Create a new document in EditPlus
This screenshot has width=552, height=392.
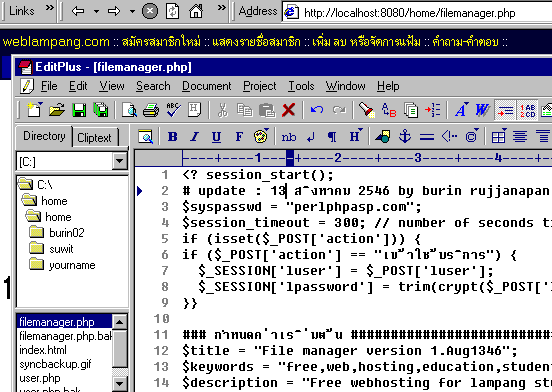[x=34, y=110]
